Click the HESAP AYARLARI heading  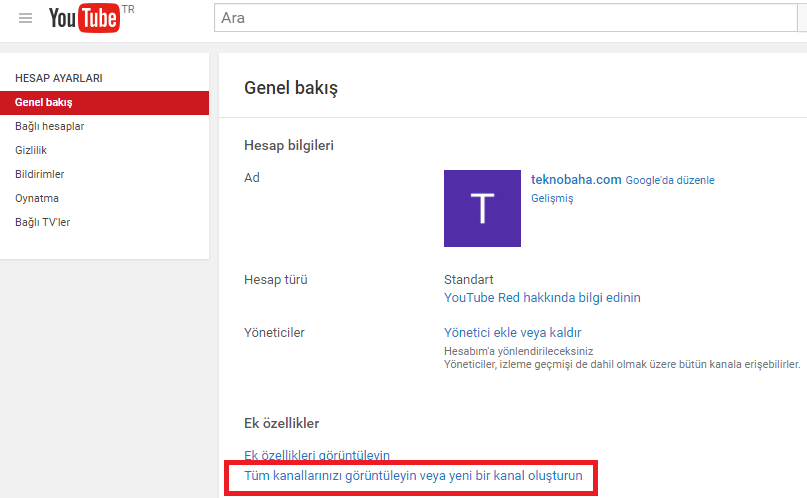coord(59,78)
